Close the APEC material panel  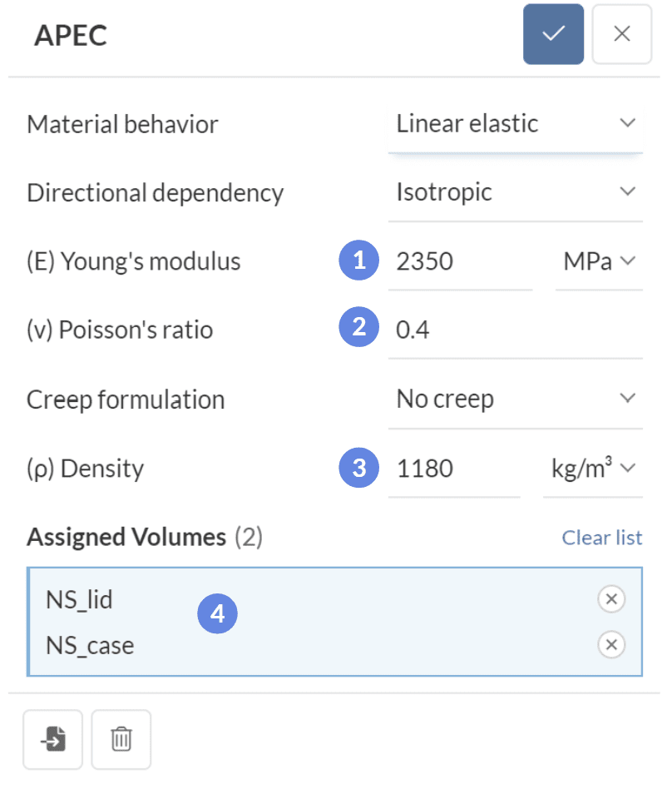621,34
